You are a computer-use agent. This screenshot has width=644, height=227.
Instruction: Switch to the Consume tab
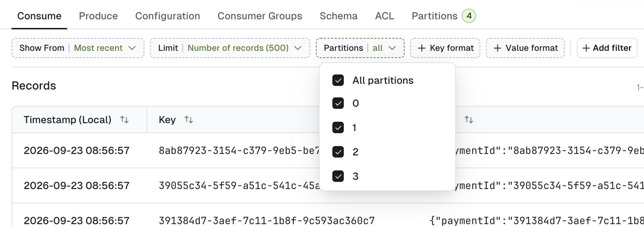(39, 16)
